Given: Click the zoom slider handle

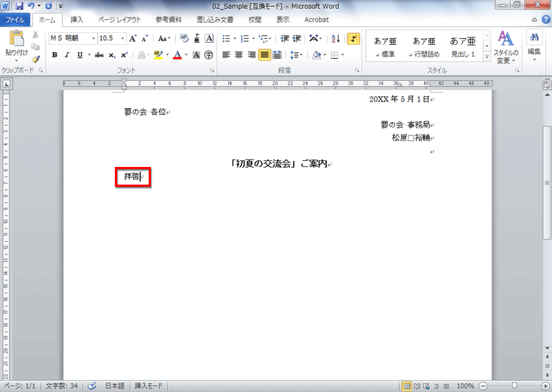Looking at the screenshot, I should pos(514,386).
